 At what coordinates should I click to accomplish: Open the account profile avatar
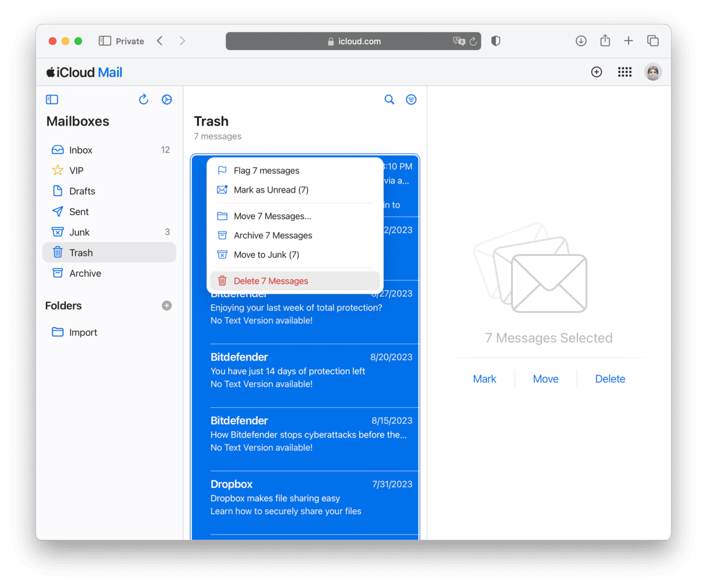click(x=653, y=72)
